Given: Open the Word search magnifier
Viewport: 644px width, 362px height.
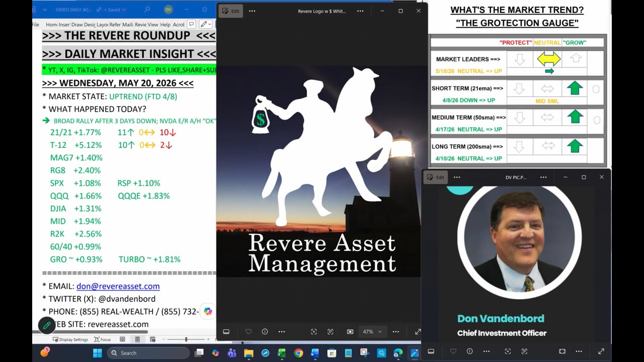Looking at the screenshot, I should pos(147,10).
